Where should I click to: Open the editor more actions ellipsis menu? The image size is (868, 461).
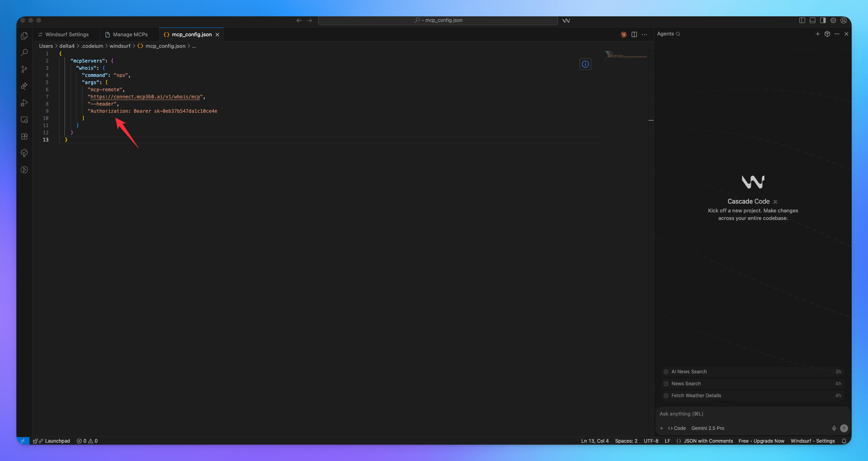click(644, 35)
